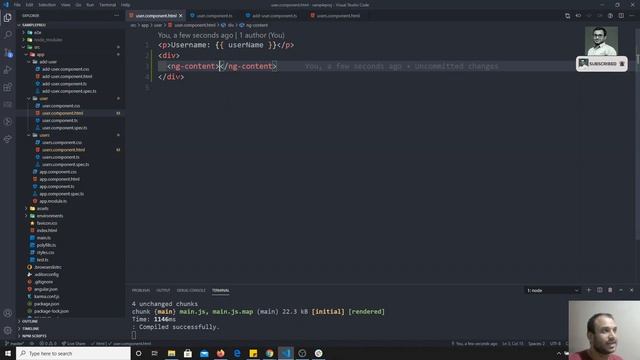Launch Chrome from taskbar
The width and height of the screenshot is (640, 360).
point(269,353)
